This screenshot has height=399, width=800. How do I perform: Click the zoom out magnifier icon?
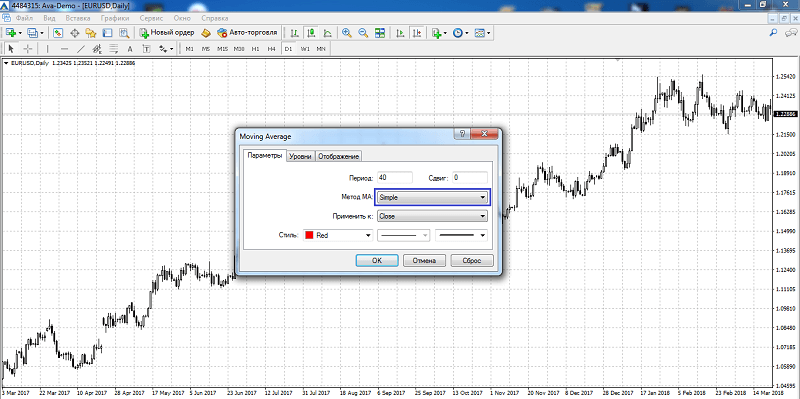click(x=363, y=33)
